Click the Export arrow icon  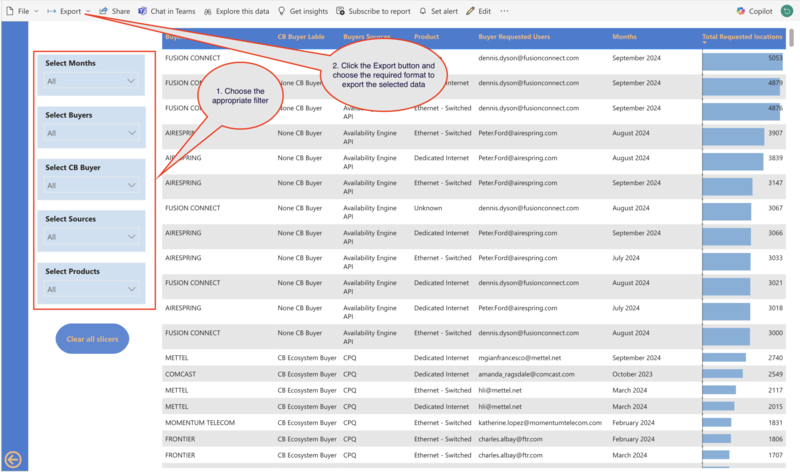pos(52,11)
